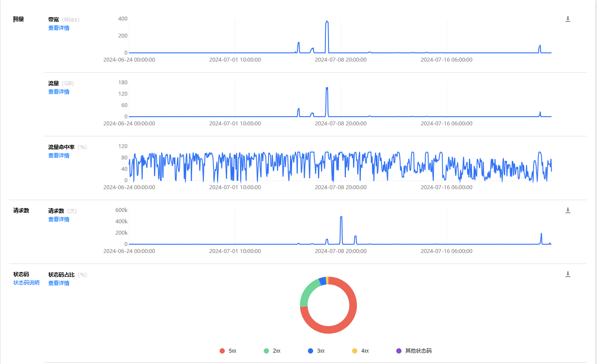597x364 pixels.
Task: Toggle the 3xx series in the legend
Action: pos(316,350)
